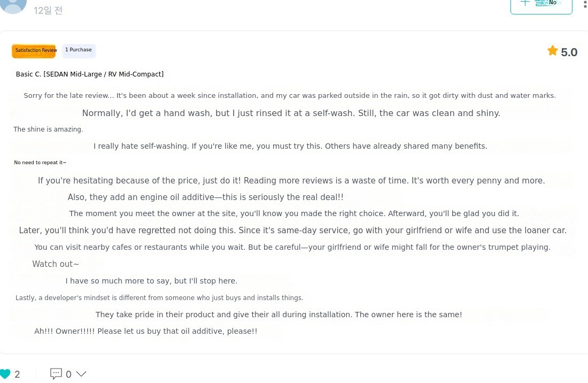Click the orange star rating icon

[552, 51]
